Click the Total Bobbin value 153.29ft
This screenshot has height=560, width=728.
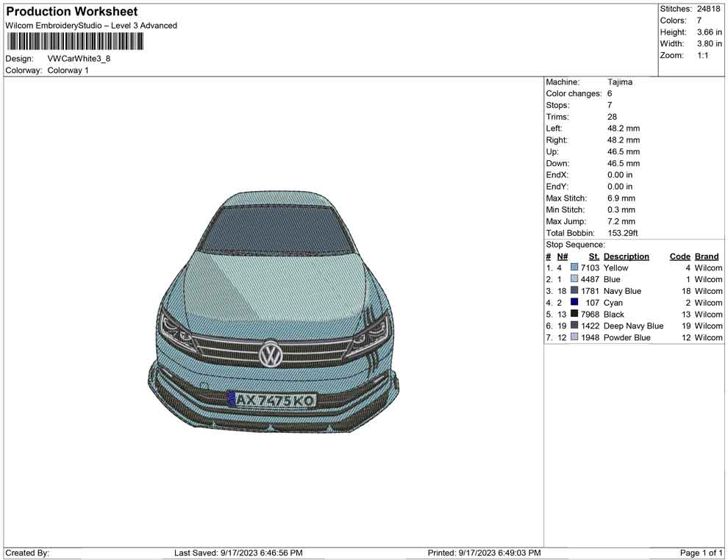(x=623, y=233)
